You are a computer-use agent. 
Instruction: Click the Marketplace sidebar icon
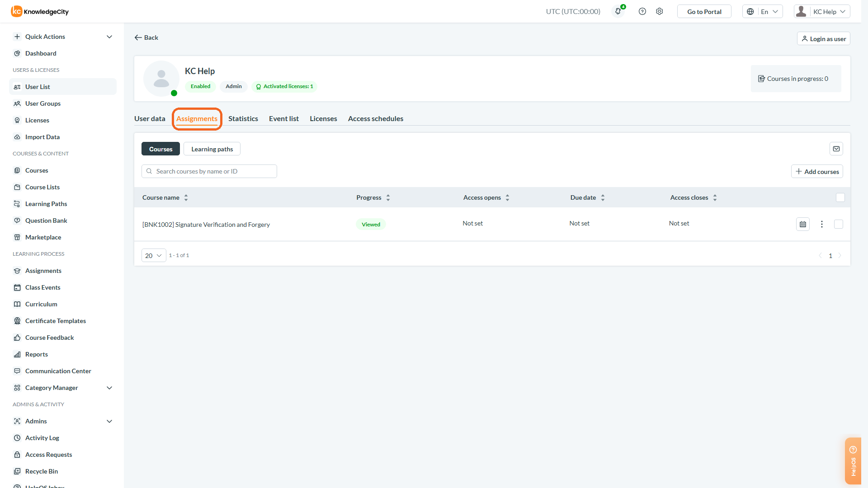(x=17, y=237)
